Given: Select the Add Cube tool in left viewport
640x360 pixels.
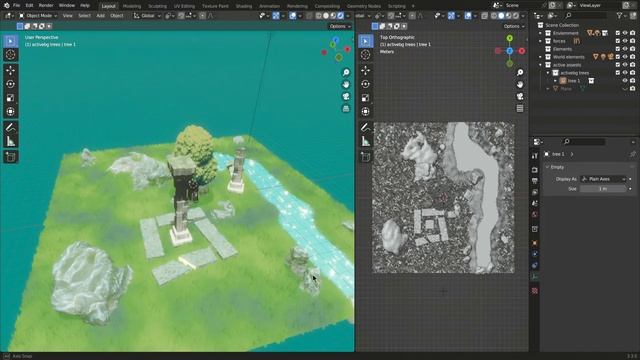Looking at the screenshot, I should pos(11,157).
